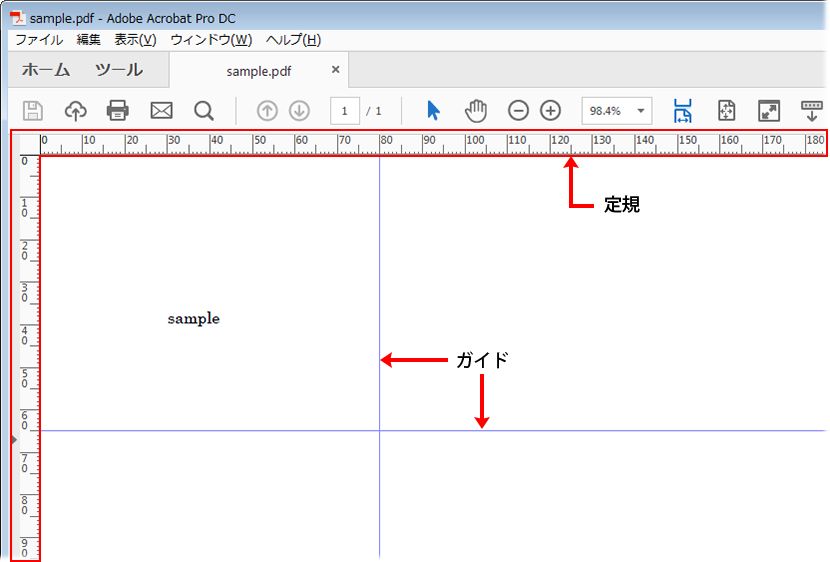
Task: Click the vertical ruler at 30
Action: pyautogui.click(x=25, y=293)
